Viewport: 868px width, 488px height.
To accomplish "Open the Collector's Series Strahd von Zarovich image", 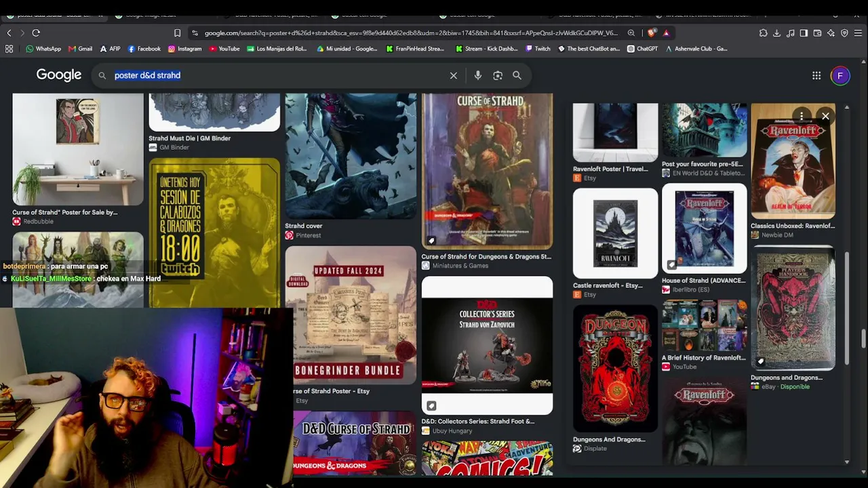I will click(487, 345).
